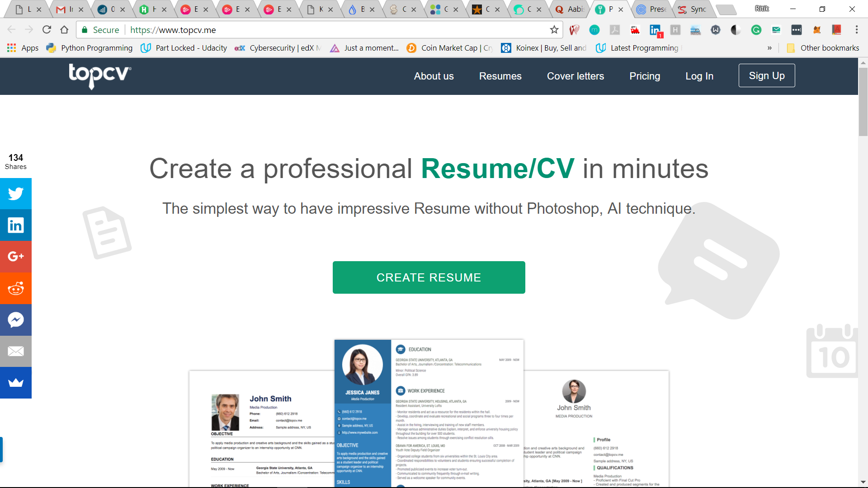Click the CREATE RESUME button
The image size is (868, 488).
(429, 277)
